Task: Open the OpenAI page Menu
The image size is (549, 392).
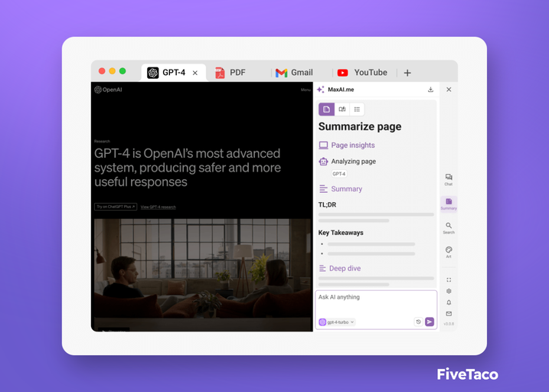Action: [x=306, y=90]
